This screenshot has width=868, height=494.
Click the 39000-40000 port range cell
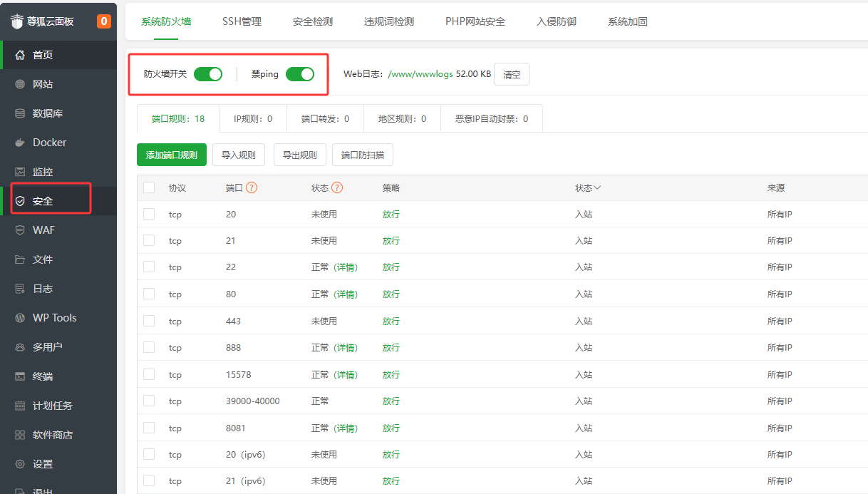tap(253, 401)
